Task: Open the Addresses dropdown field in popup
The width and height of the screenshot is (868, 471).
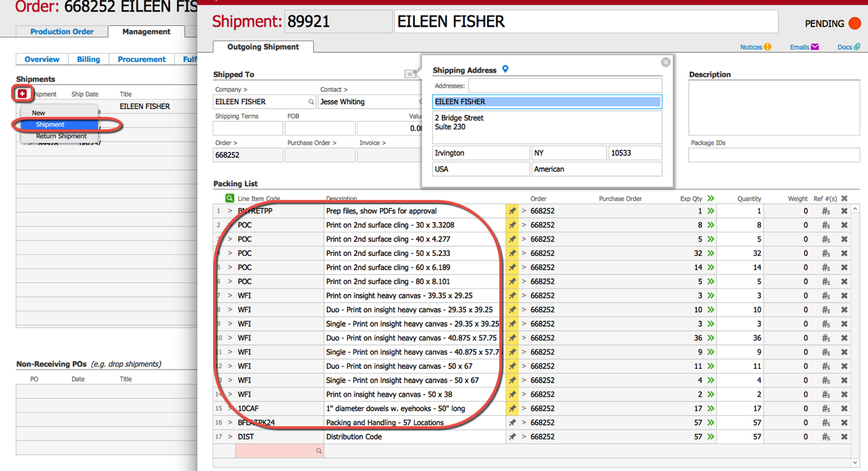Action: pyautogui.click(x=564, y=86)
